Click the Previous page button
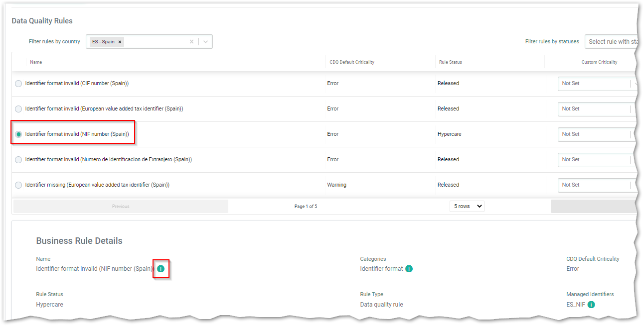The image size is (644, 326). pos(121,207)
